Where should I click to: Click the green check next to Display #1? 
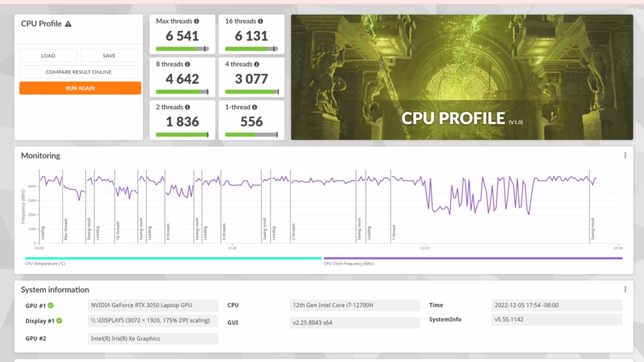[x=59, y=320]
